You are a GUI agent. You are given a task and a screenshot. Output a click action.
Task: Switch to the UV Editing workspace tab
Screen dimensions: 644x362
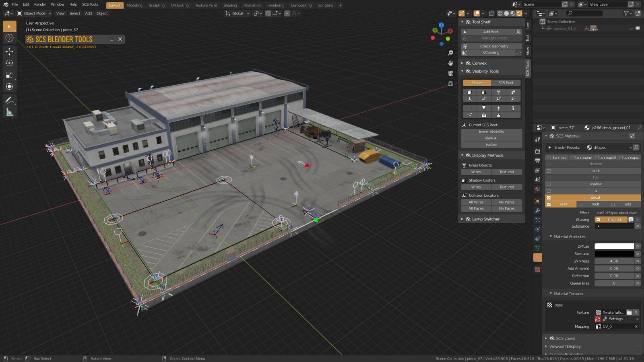(x=180, y=5)
